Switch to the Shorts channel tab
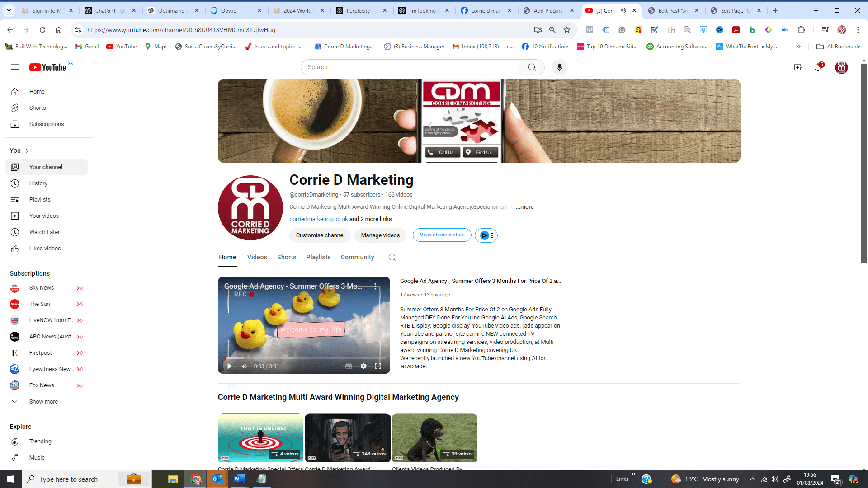The image size is (868, 488). coord(287,258)
